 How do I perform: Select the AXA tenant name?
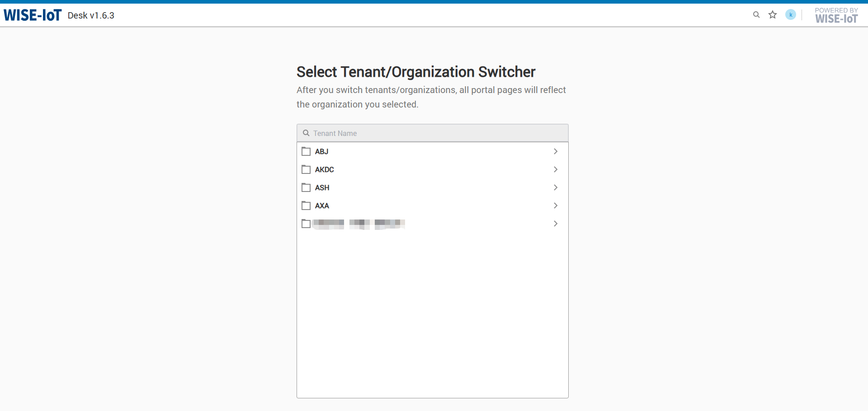coord(321,205)
